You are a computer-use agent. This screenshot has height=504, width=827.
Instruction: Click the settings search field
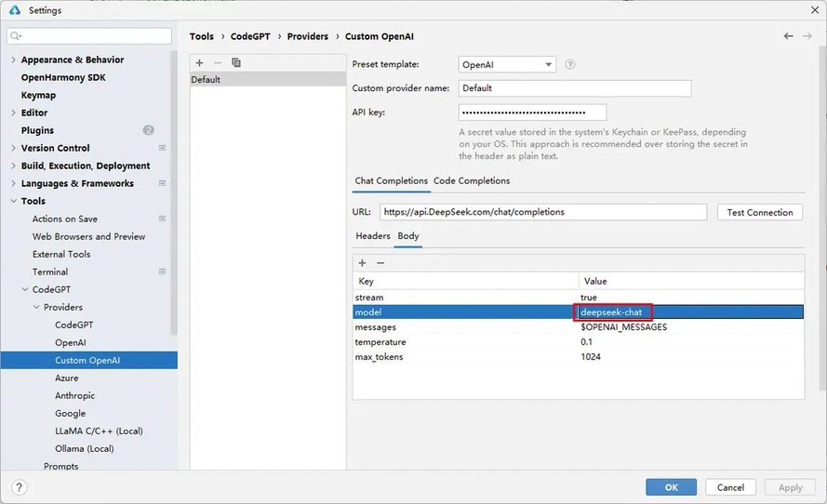(x=90, y=36)
